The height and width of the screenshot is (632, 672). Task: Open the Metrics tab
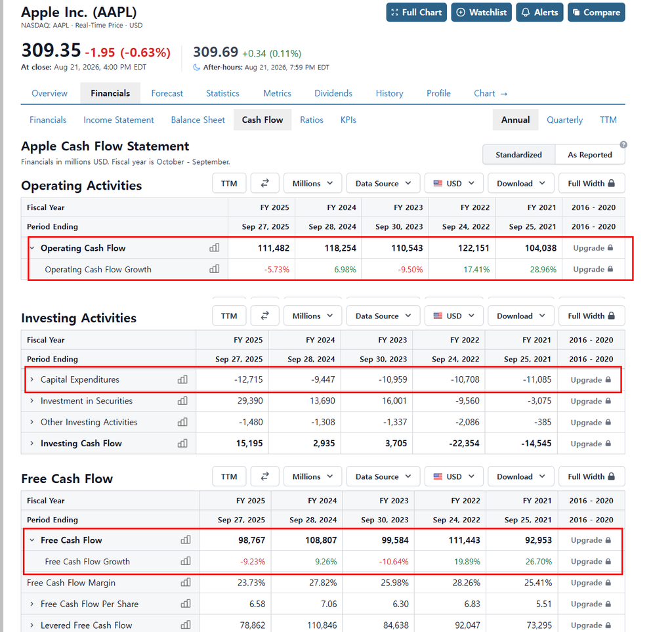(278, 93)
